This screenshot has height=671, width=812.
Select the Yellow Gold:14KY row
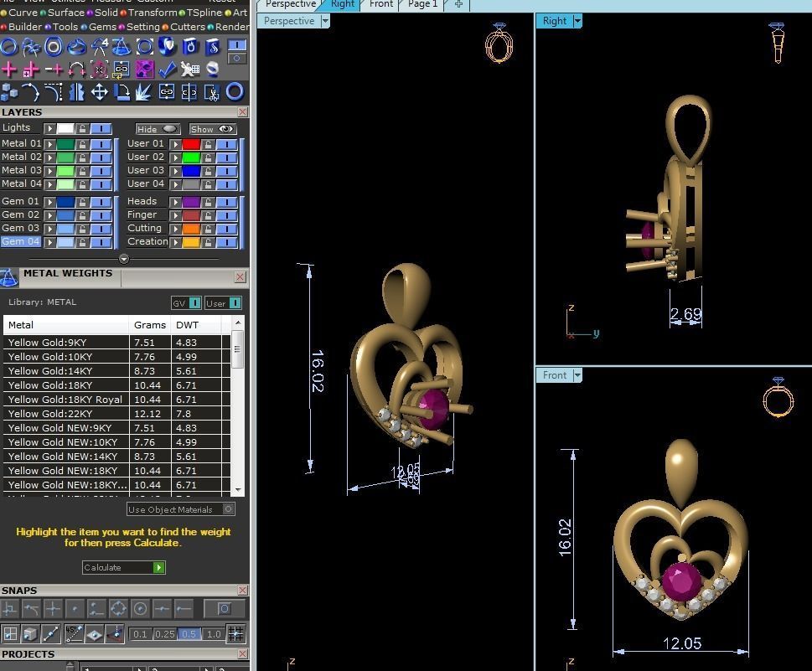pyautogui.click(x=116, y=371)
